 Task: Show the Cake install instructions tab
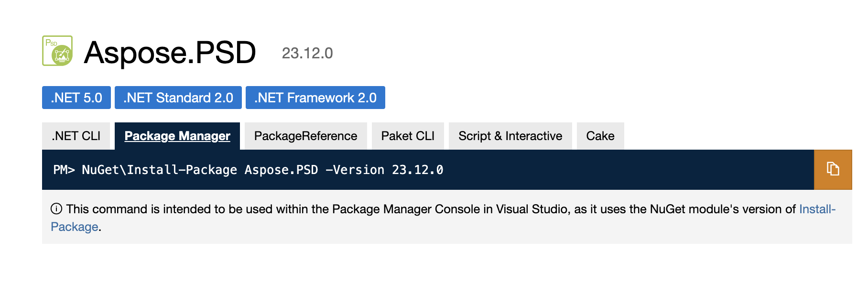600,136
